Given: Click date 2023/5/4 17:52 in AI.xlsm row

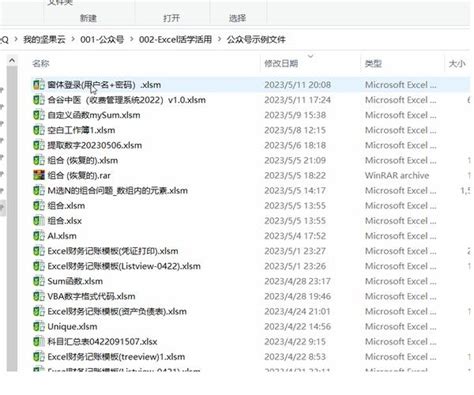Looking at the screenshot, I should pyautogui.click(x=295, y=236).
